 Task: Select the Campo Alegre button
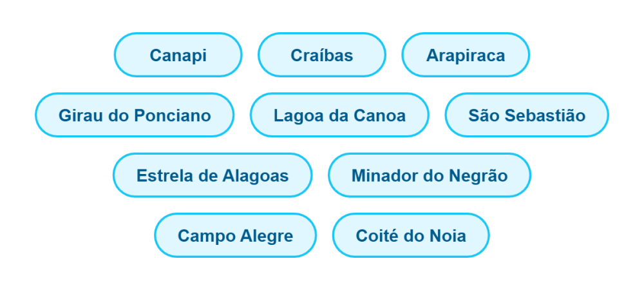pos(235,235)
